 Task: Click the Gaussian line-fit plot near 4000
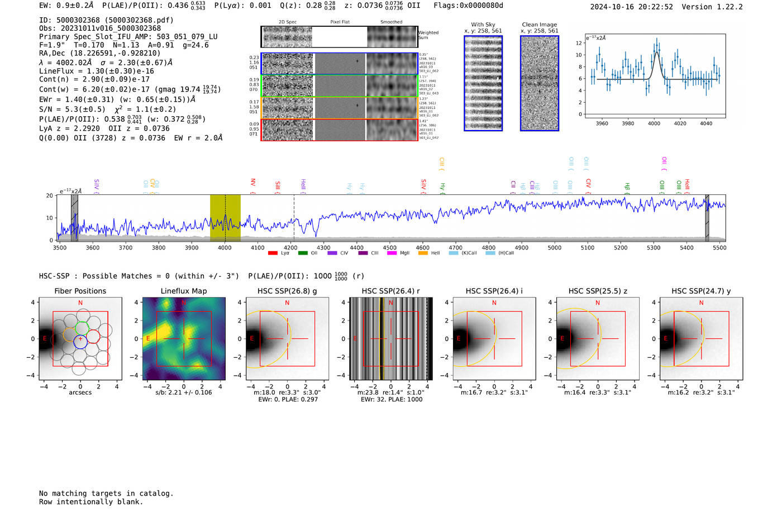point(655,75)
